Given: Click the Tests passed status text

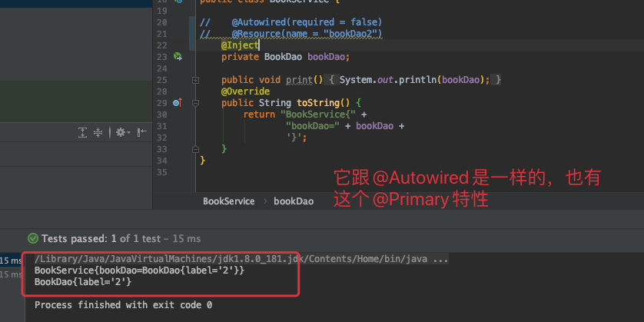Looking at the screenshot, I should (121, 238).
